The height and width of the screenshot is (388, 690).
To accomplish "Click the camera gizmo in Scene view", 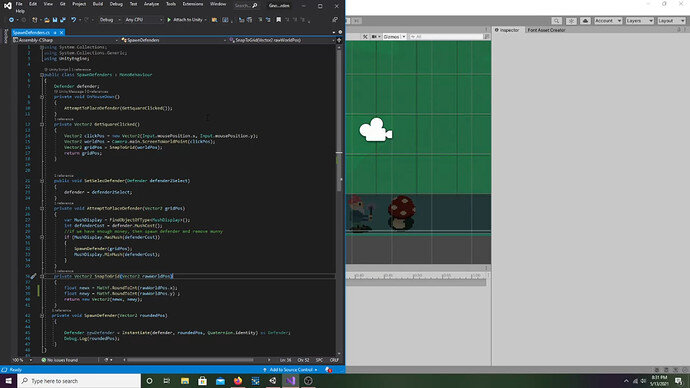I will tap(375, 130).
